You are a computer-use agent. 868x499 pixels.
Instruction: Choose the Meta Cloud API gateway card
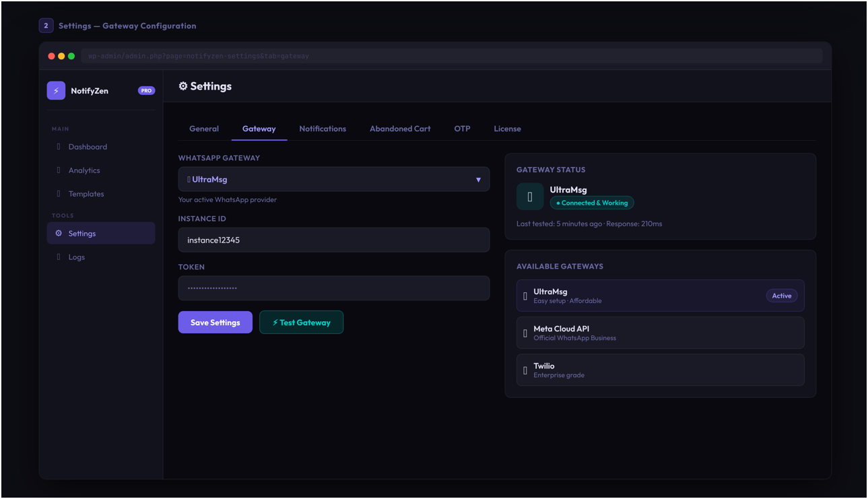(x=661, y=333)
